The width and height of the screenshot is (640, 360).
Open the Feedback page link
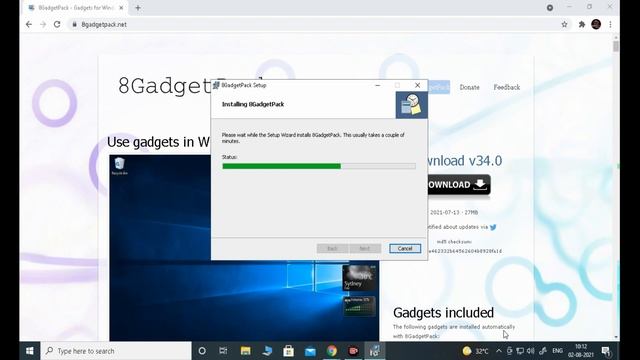click(507, 87)
